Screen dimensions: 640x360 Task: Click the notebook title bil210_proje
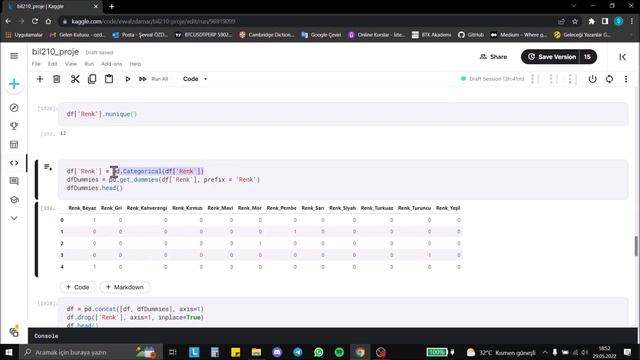[56, 52]
